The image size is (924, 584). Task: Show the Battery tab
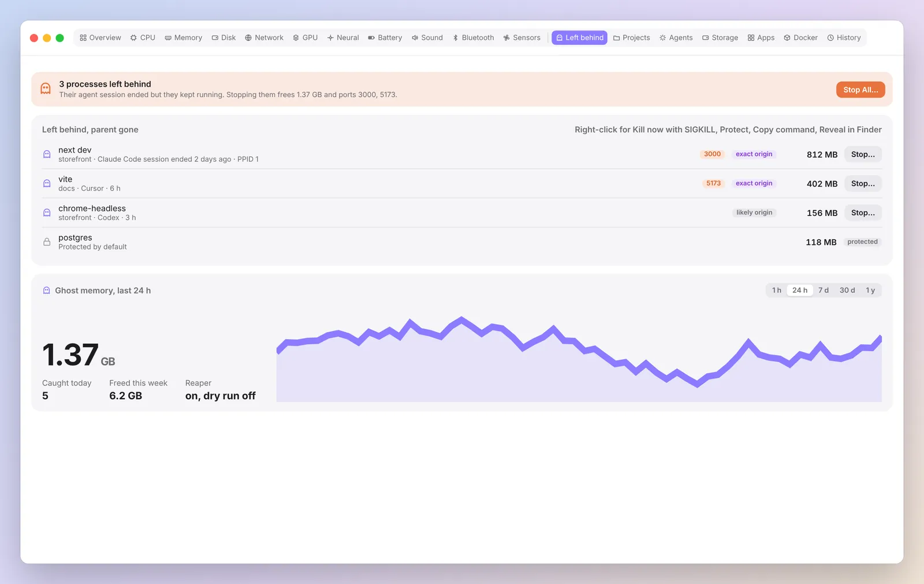click(385, 38)
